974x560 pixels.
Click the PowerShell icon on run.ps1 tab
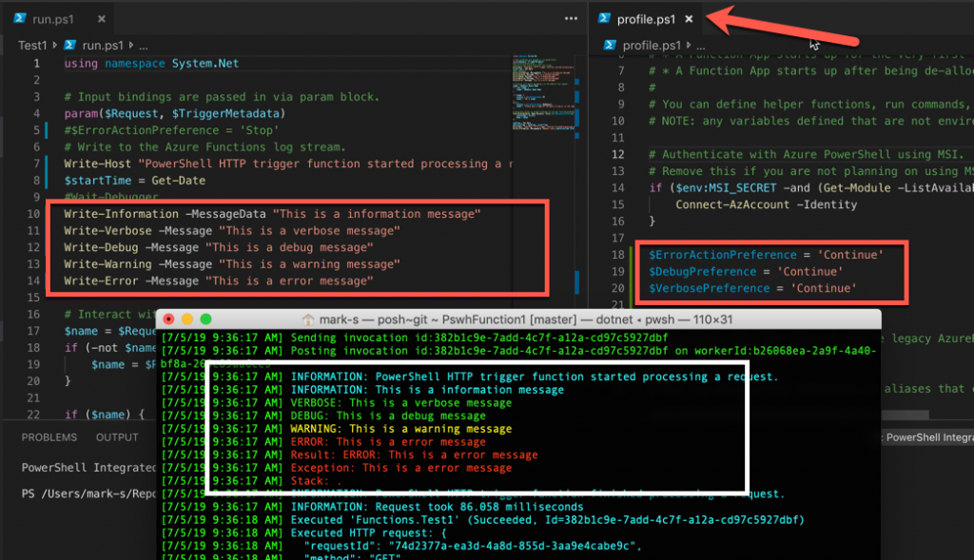[x=20, y=18]
